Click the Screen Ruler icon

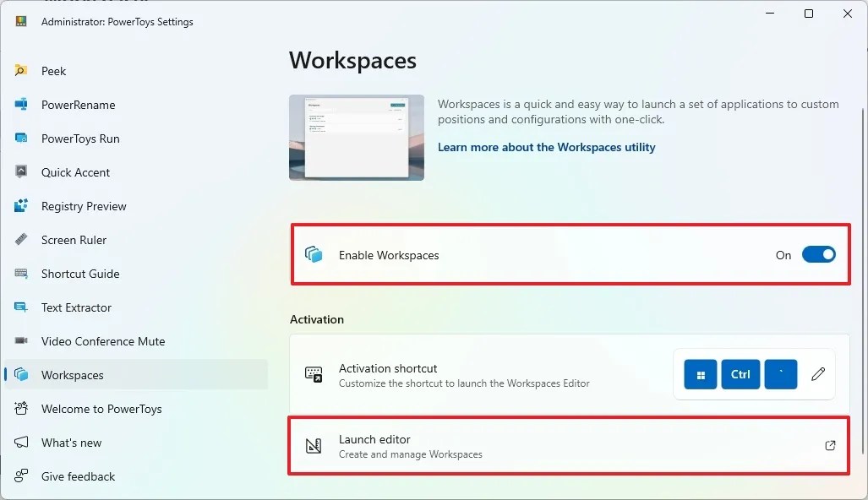tap(23, 240)
